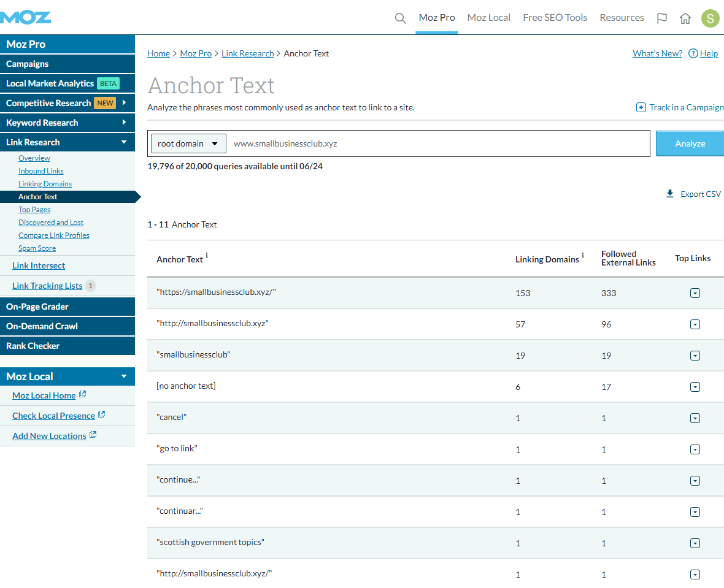Open Rank Checker in sidebar
The width and height of the screenshot is (724, 588).
67,346
